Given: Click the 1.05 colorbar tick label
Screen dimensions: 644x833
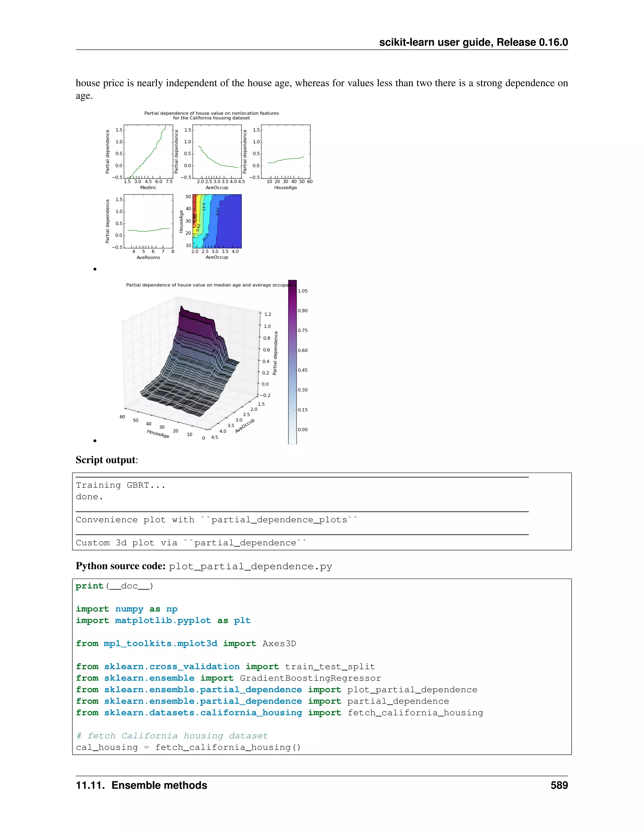Looking at the screenshot, I should click(303, 291).
